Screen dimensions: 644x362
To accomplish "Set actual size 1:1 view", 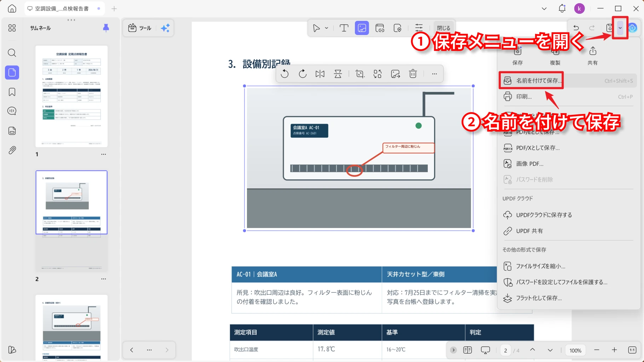I will click(632, 350).
